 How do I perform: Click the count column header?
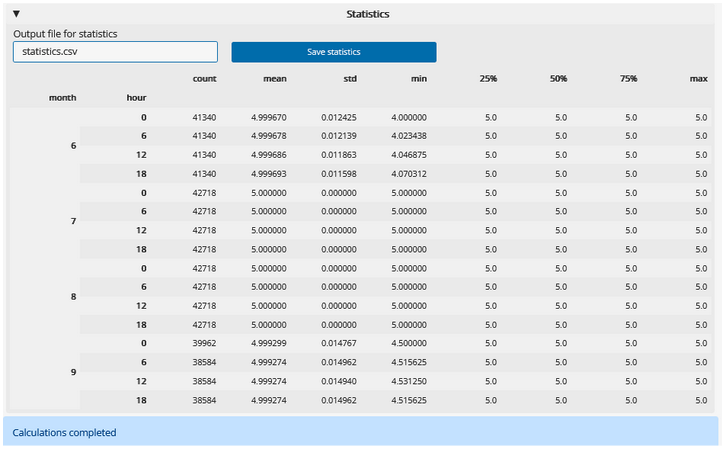pos(204,79)
